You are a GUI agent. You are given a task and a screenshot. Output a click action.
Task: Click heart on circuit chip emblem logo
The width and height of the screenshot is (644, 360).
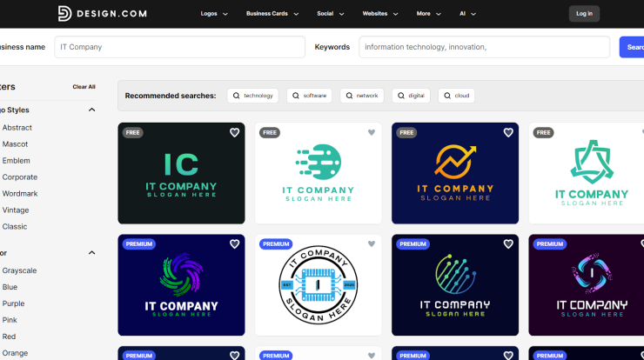click(x=372, y=244)
